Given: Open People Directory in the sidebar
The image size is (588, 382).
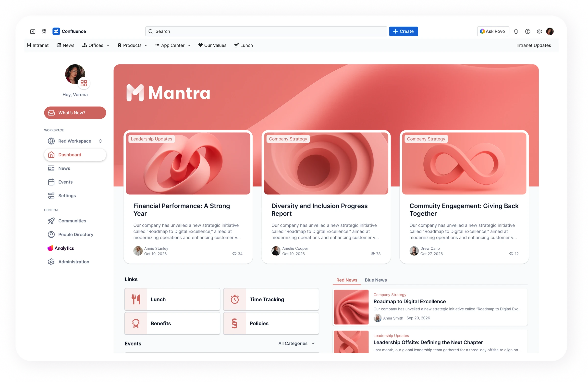Looking at the screenshot, I should click(76, 234).
